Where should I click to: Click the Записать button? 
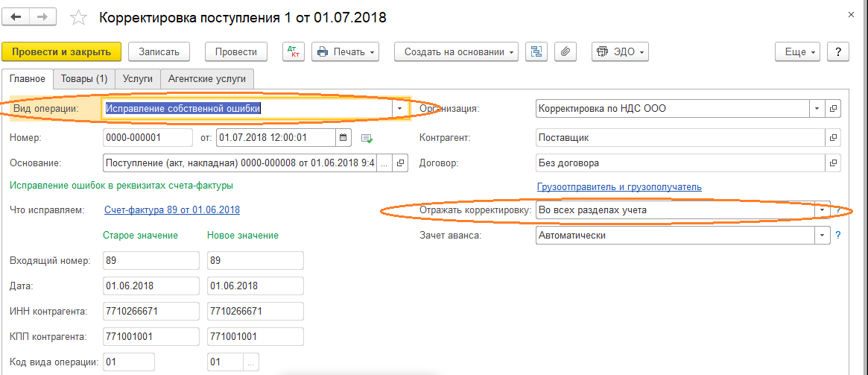[159, 51]
